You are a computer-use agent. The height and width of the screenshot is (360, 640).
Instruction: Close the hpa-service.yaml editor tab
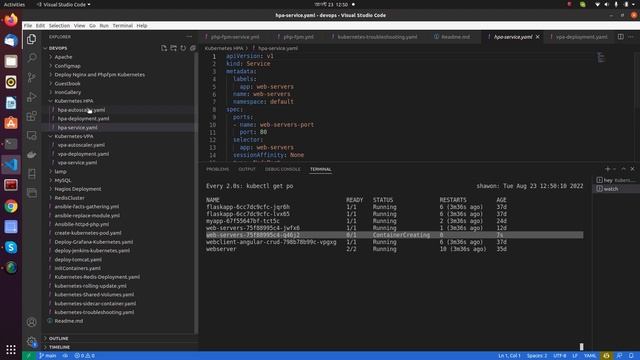pos(538,37)
